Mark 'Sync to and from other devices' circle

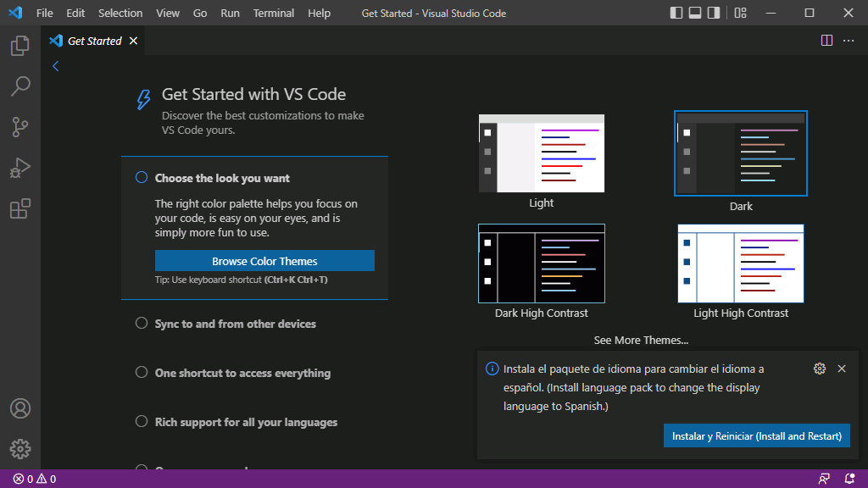[x=142, y=323]
